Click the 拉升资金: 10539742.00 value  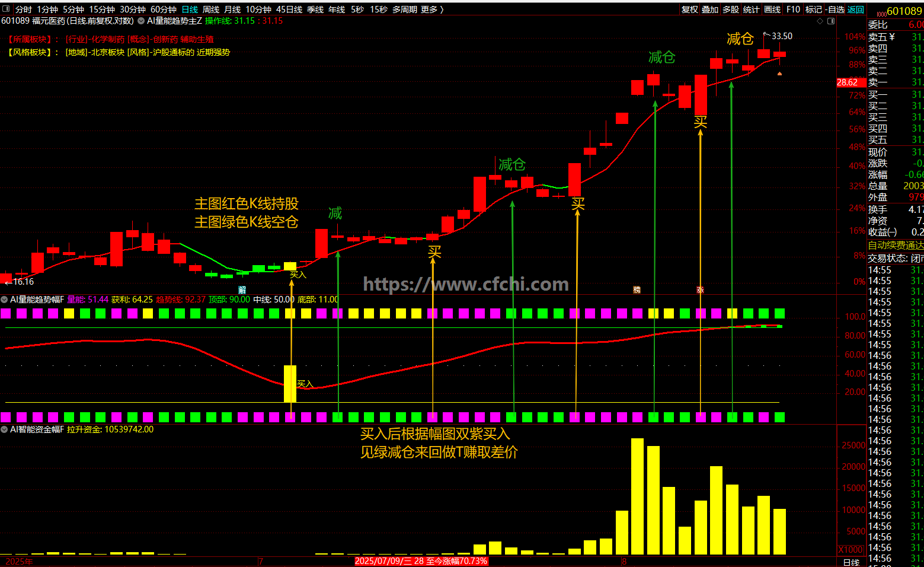(110, 429)
